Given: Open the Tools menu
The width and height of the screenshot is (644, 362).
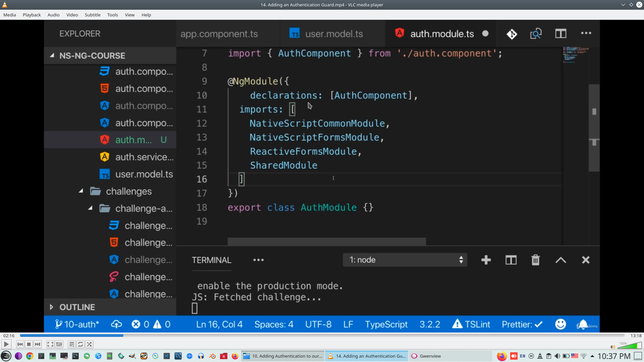Looking at the screenshot, I should click(112, 15).
